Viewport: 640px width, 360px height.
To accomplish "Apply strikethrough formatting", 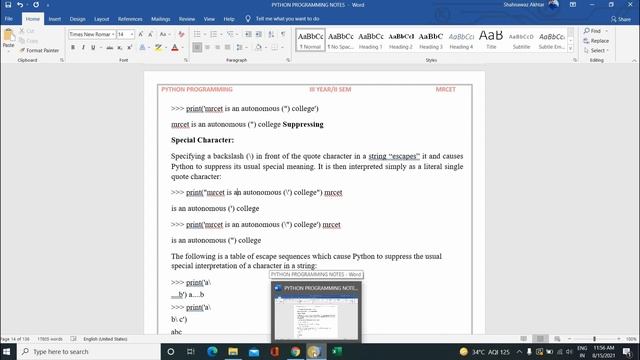I will pos(109,48).
